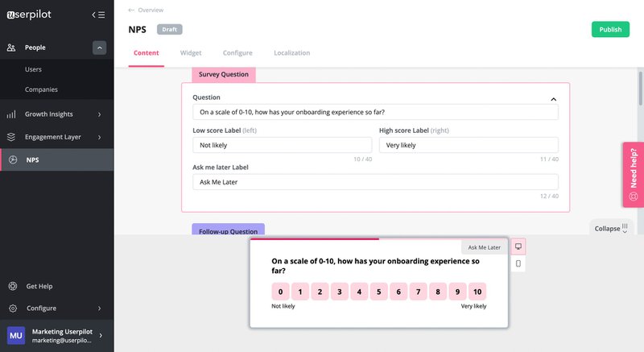Viewport: 644px width, 352px height.
Task: Collapse the Survey Question section arrow
Action: click(553, 98)
